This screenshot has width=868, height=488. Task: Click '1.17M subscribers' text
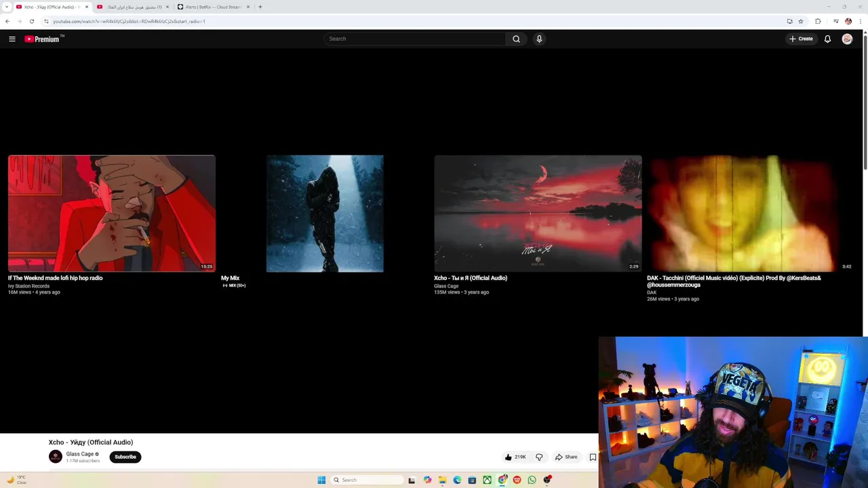click(83, 461)
